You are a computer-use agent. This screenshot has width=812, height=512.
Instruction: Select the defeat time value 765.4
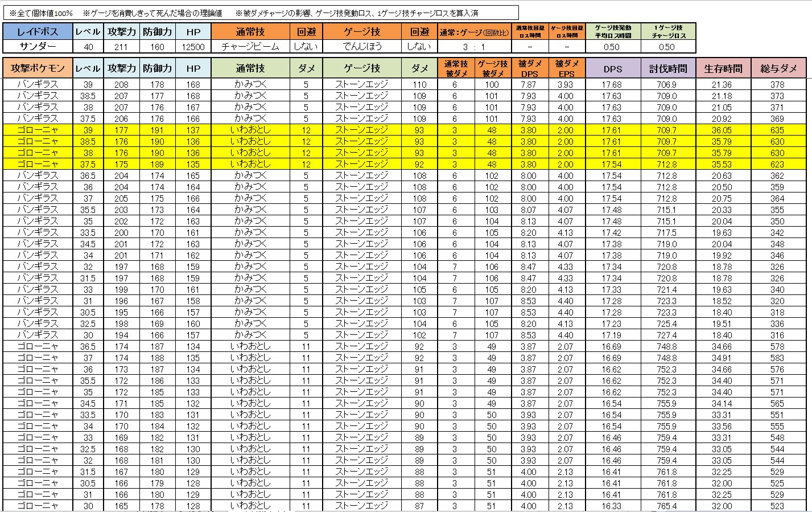(667, 506)
